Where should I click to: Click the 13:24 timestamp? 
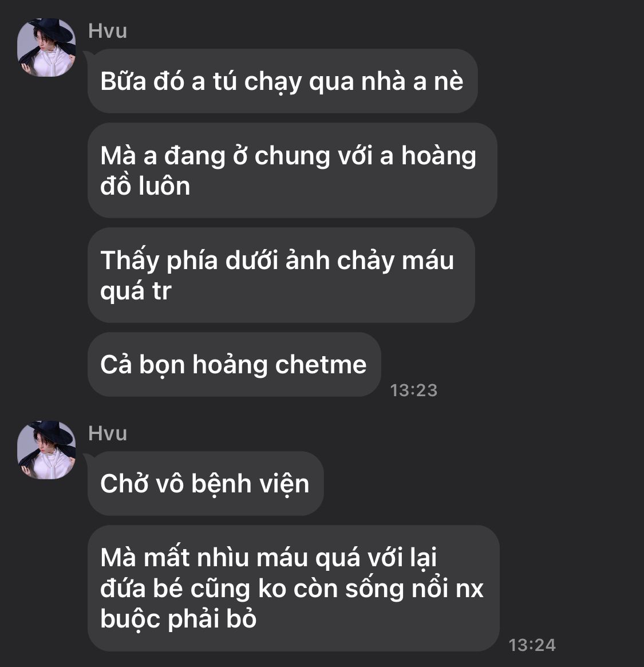pos(532,645)
